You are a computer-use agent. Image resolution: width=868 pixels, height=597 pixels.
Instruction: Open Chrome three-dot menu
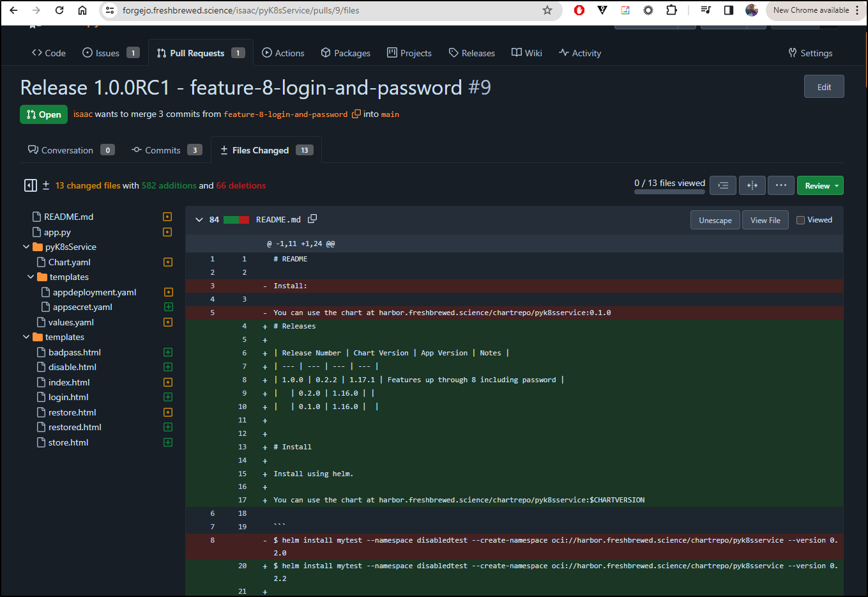pyautogui.click(x=857, y=10)
